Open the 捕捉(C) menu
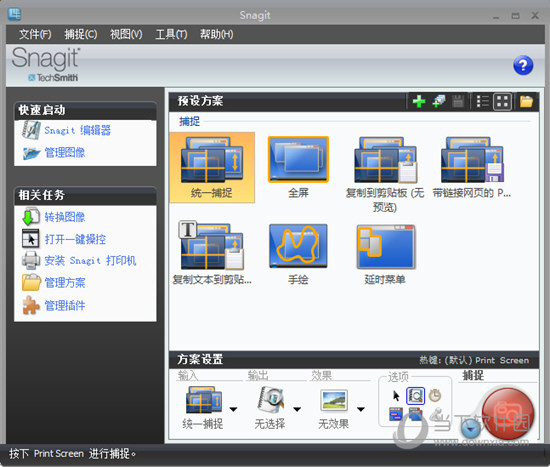Image resolution: width=550 pixels, height=467 pixels. (81, 34)
